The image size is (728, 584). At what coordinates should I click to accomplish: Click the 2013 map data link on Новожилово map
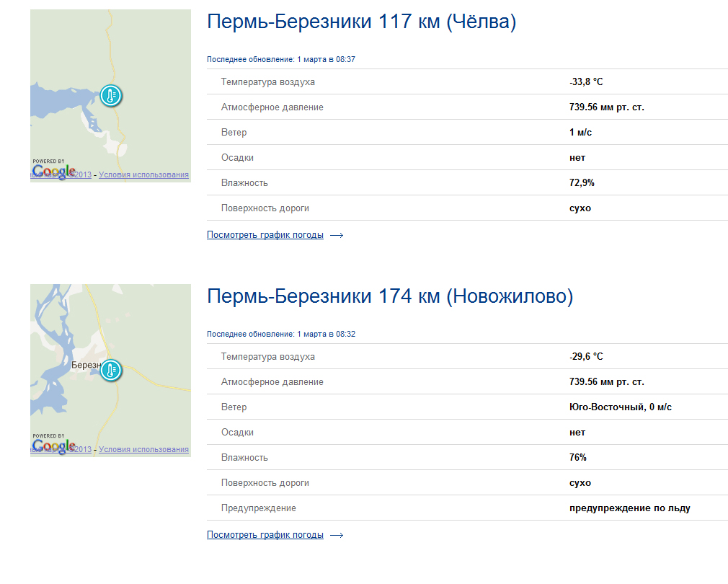(x=82, y=449)
